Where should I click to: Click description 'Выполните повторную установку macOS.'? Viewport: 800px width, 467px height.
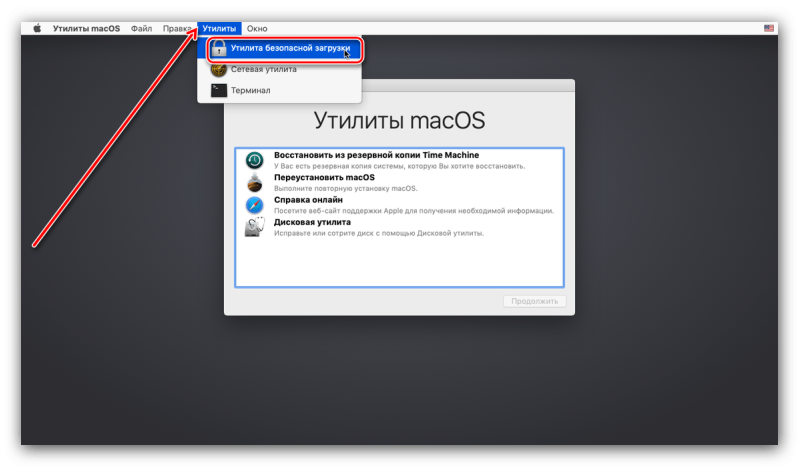tap(345, 188)
